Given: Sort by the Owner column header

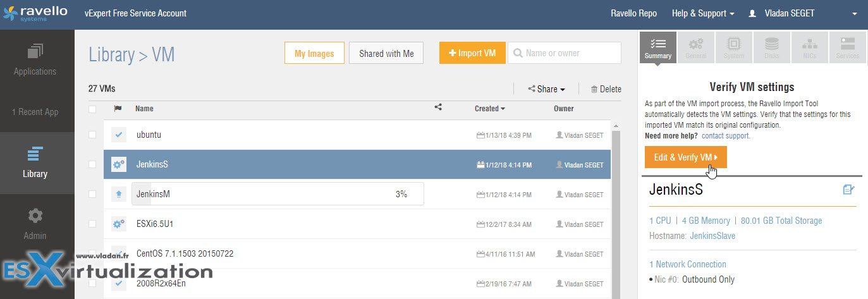Looking at the screenshot, I should (564, 109).
